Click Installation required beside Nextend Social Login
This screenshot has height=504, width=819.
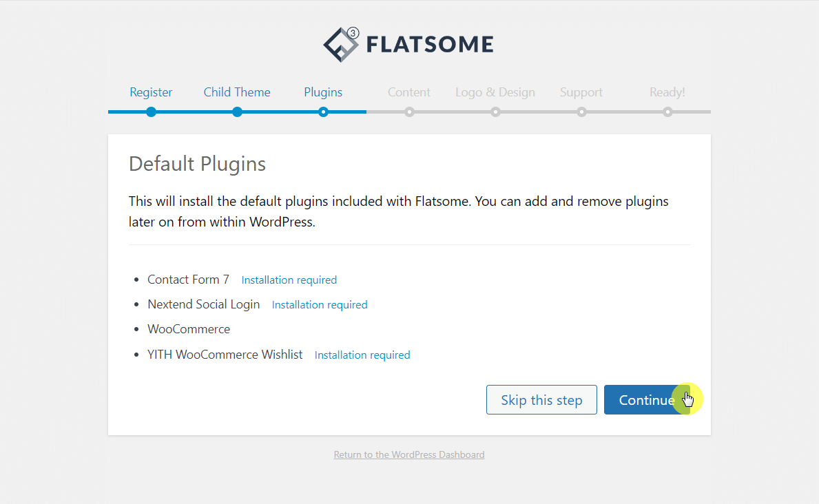pos(320,305)
